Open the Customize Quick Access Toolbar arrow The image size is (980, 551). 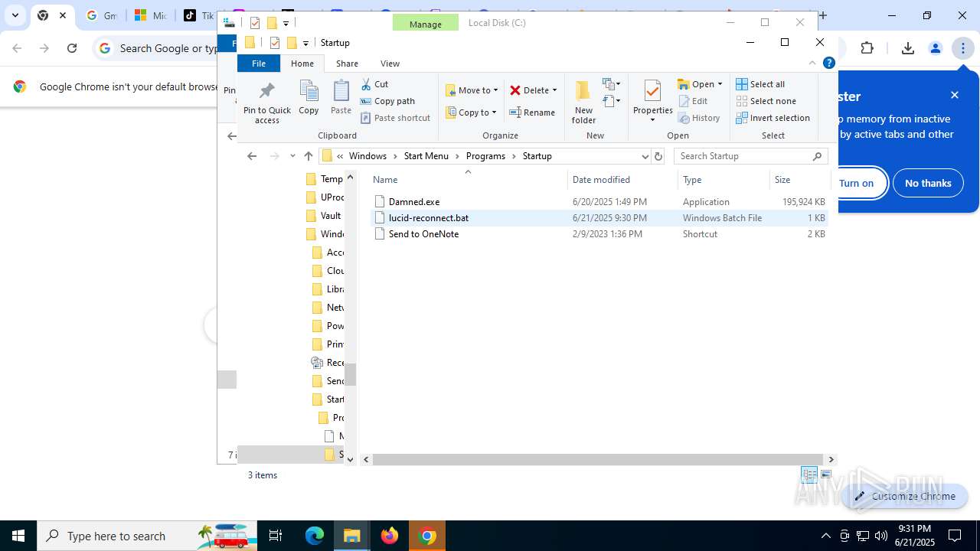coord(305,43)
